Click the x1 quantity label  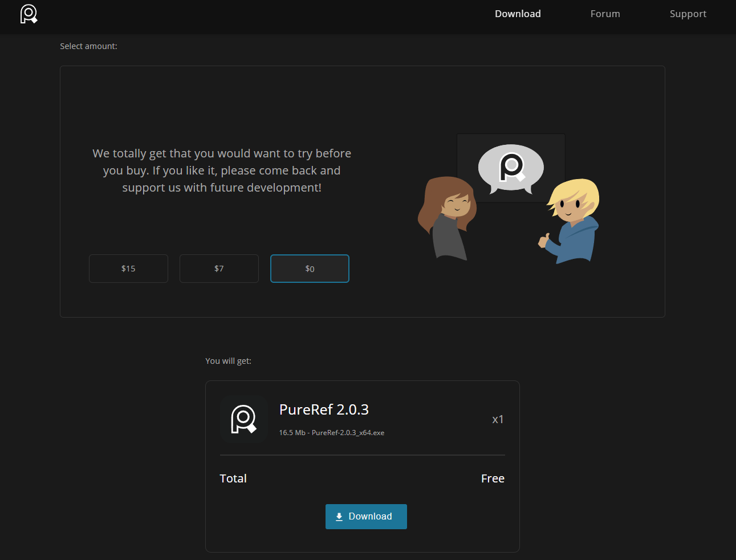(x=498, y=420)
